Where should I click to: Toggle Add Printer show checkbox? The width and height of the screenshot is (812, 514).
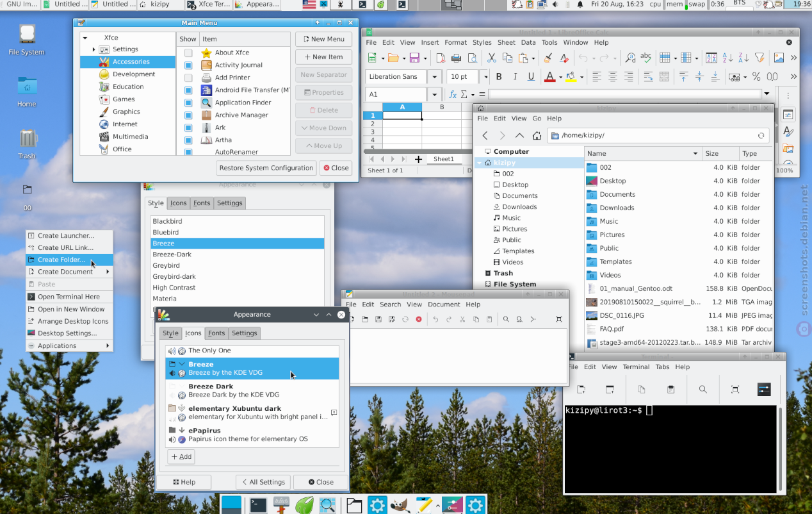[x=188, y=78]
